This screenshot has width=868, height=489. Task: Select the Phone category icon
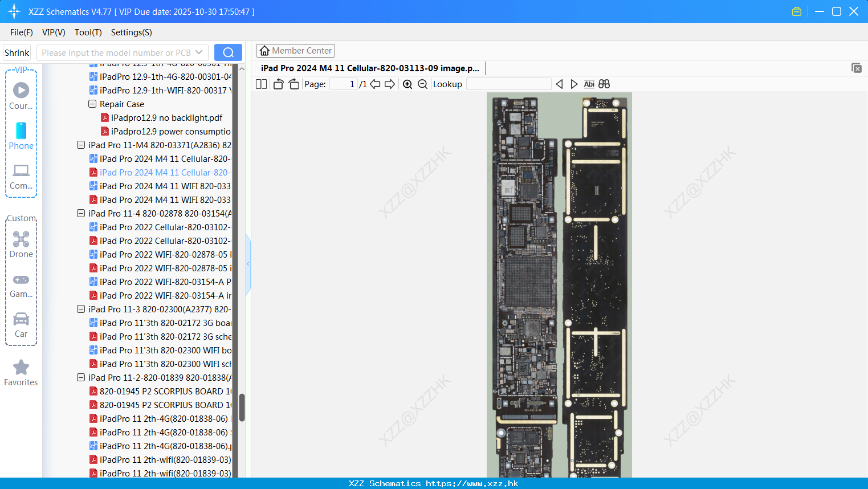click(21, 131)
